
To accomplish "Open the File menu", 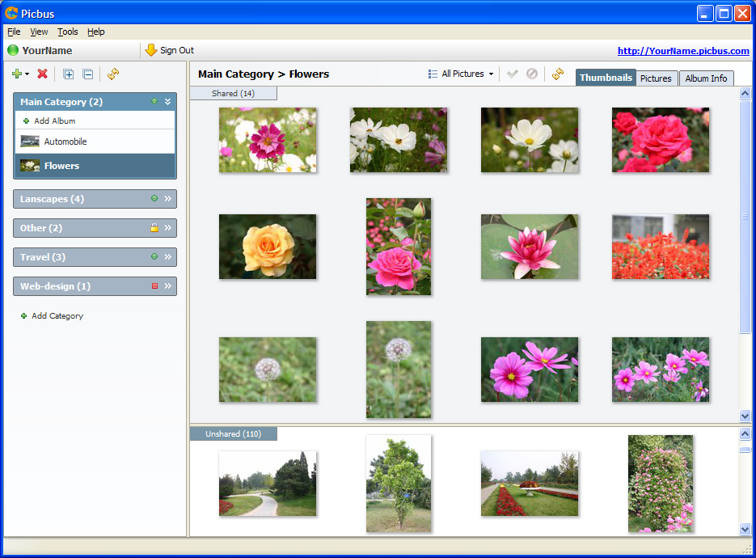I will pyautogui.click(x=14, y=32).
